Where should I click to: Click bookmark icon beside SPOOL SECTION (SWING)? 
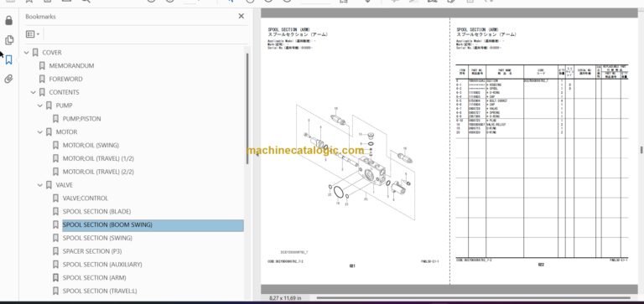(x=55, y=238)
